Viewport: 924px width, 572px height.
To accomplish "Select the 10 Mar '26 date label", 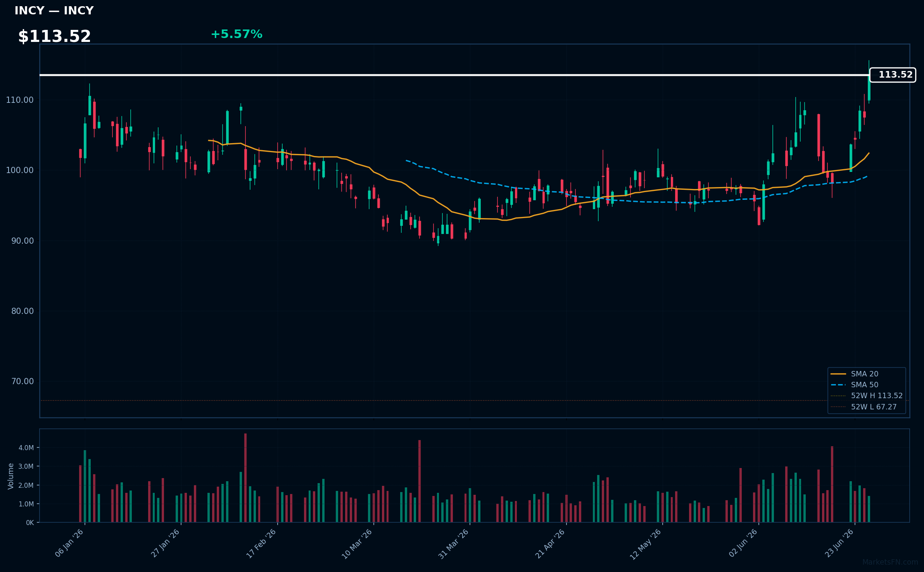I will coord(357,544).
